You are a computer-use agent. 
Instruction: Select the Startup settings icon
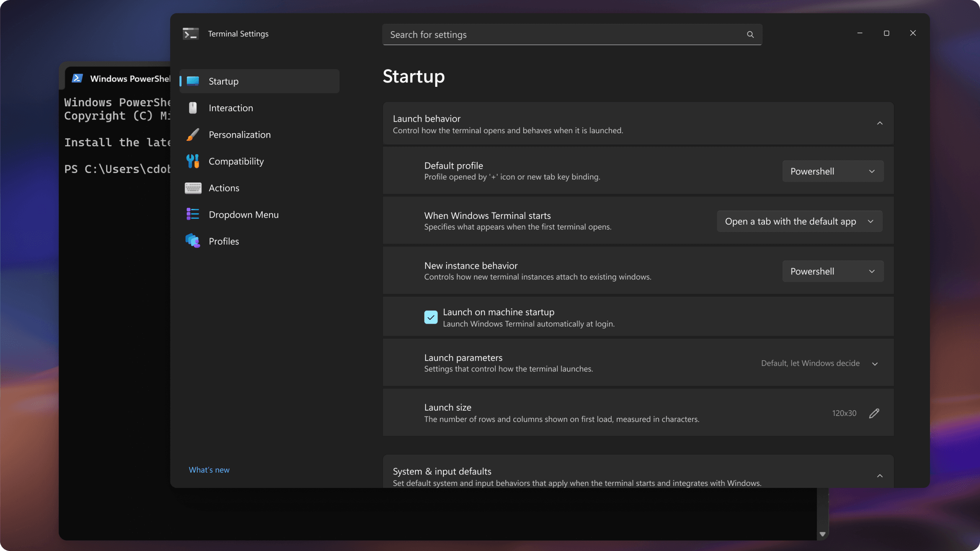pyautogui.click(x=193, y=81)
